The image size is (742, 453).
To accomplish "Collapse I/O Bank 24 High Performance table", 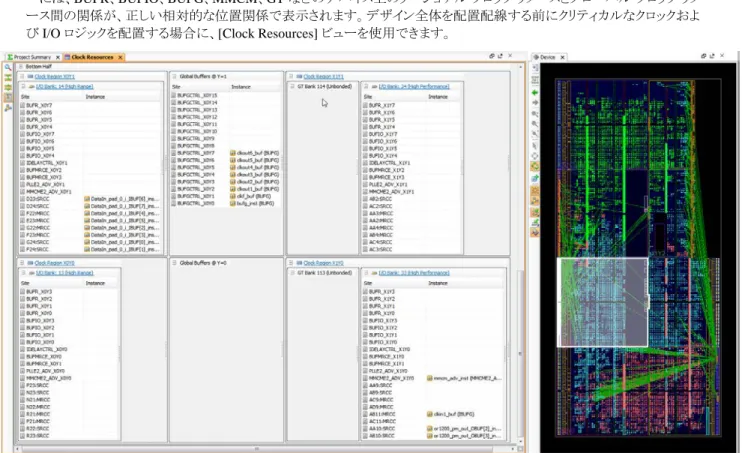I will pos(366,87).
